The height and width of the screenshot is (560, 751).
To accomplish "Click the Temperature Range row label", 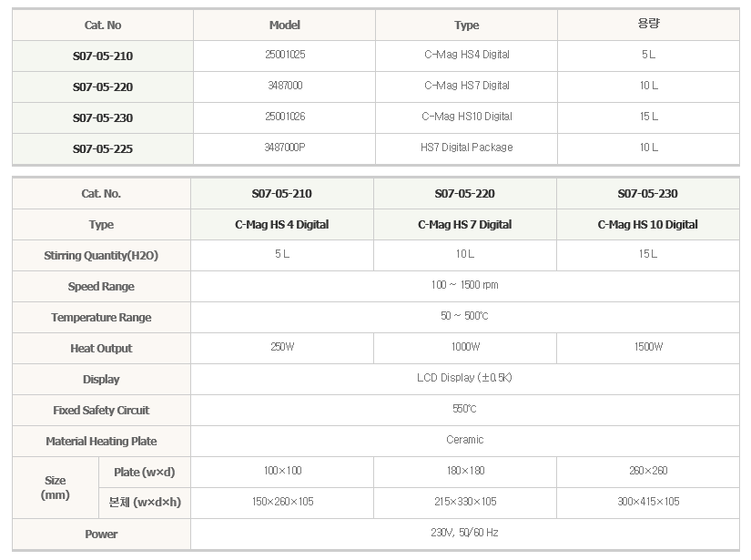I will 100,318.
